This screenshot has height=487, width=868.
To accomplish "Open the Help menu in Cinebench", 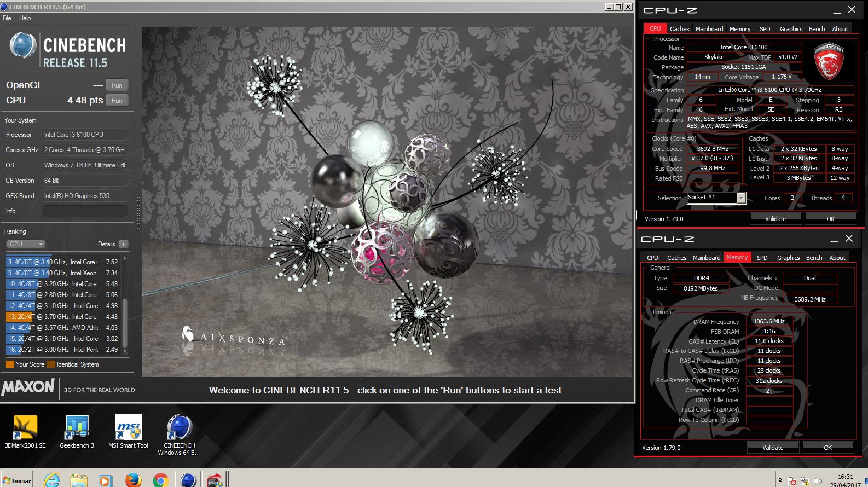I will point(25,18).
